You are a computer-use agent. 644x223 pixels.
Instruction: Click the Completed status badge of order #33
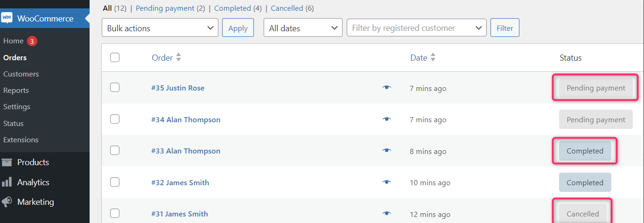coord(585,151)
